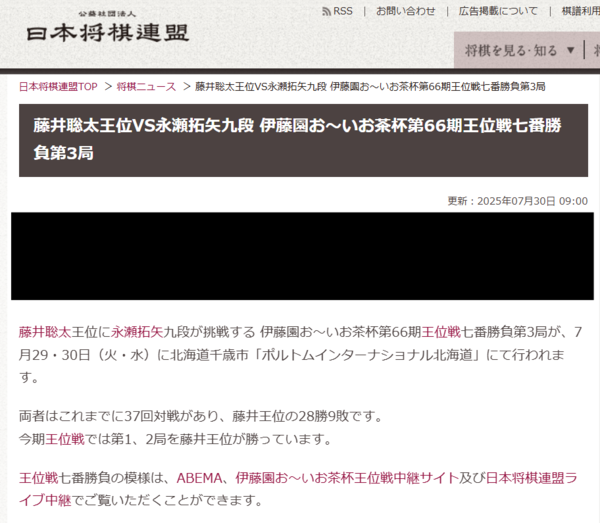This screenshot has height=523, width=600.
Task: Open 広告掲載について page
Action: [498, 11]
